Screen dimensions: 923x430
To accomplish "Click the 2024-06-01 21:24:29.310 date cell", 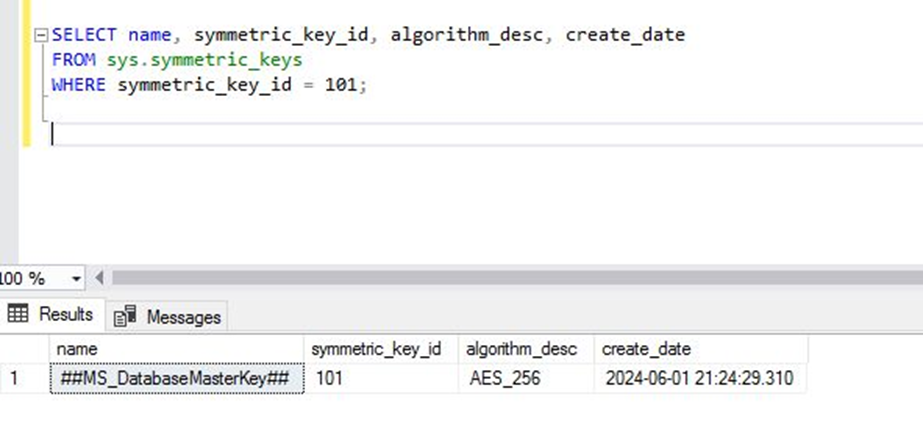I will (699, 379).
